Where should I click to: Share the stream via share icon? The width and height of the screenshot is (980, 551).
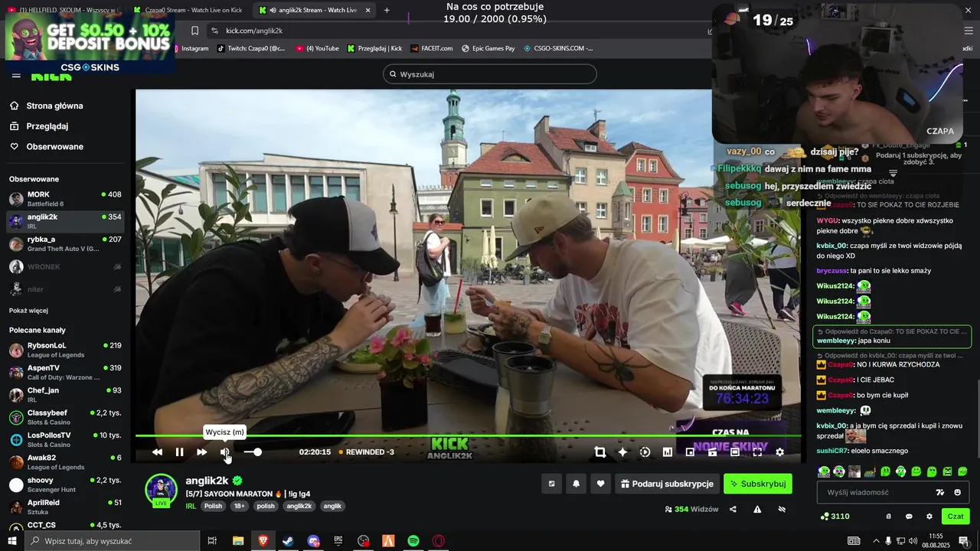pos(733,509)
